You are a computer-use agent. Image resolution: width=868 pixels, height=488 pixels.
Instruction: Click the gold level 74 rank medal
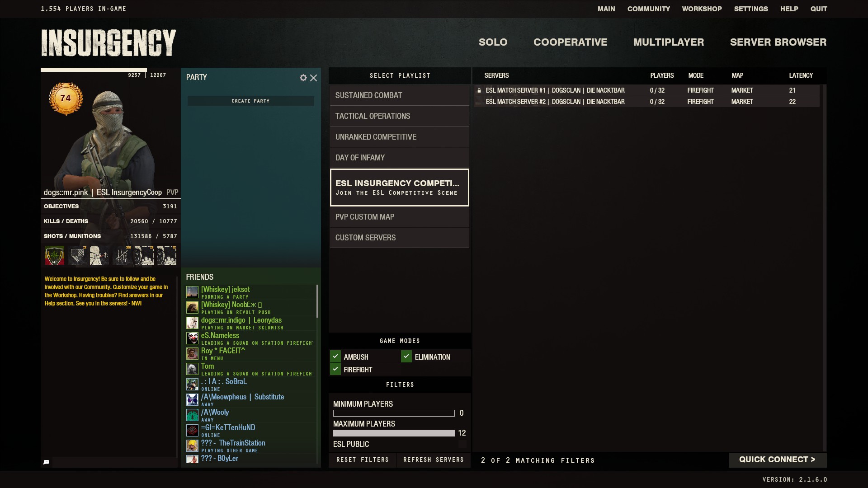[66, 99]
